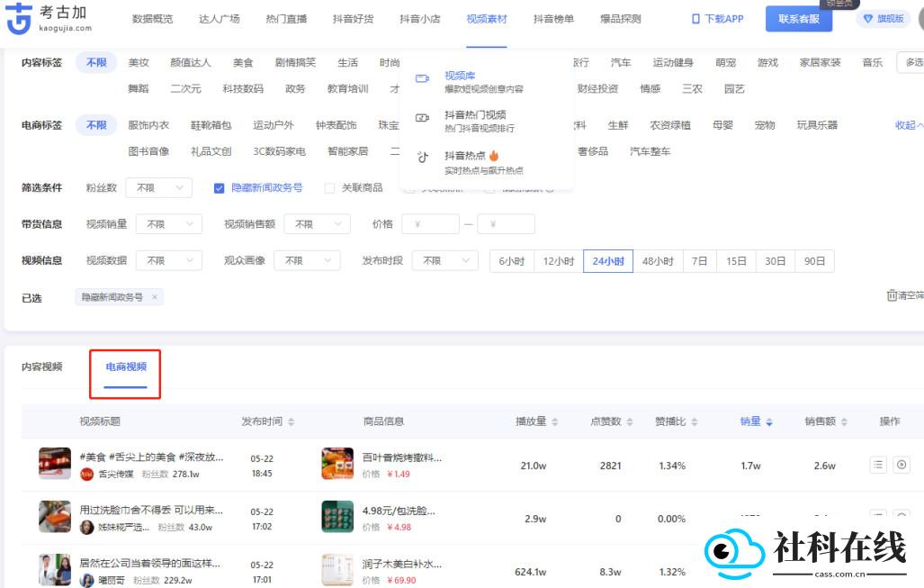
Task: Open the 视频销量 dropdown
Action: pyautogui.click(x=169, y=225)
